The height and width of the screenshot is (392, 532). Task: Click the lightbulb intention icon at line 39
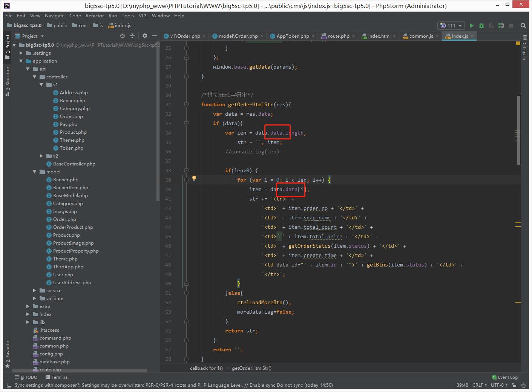194,178
